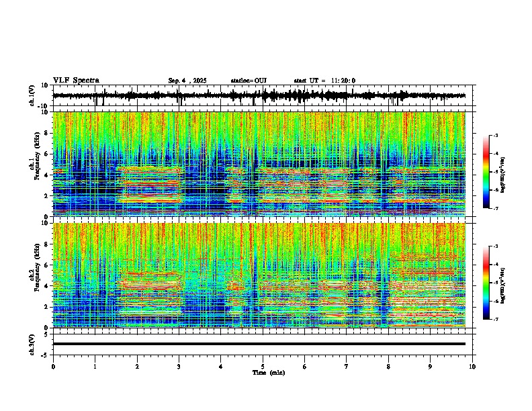Viewport: 532px width, 411px height.
Task: Click the time axis tick label "3"
Action: pyautogui.click(x=179, y=367)
